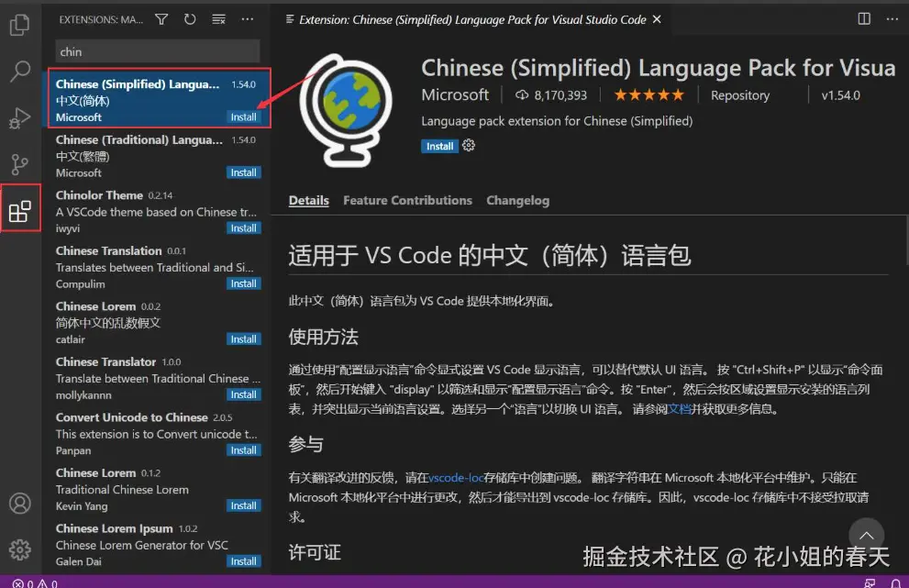The height and width of the screenshot is (588, 909).
Task: Click the extensions search box containing chin
Action: pyautogui.click(x=157, y=51)
